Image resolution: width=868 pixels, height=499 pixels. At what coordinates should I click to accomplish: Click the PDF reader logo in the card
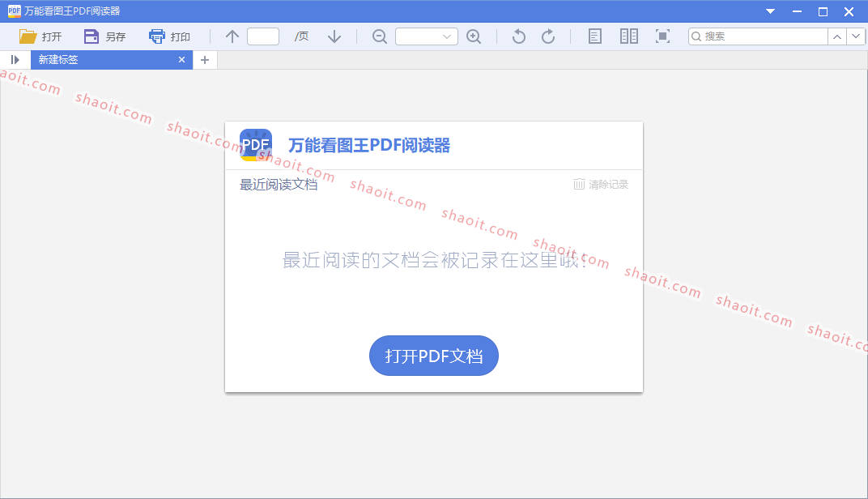(256, 145)
